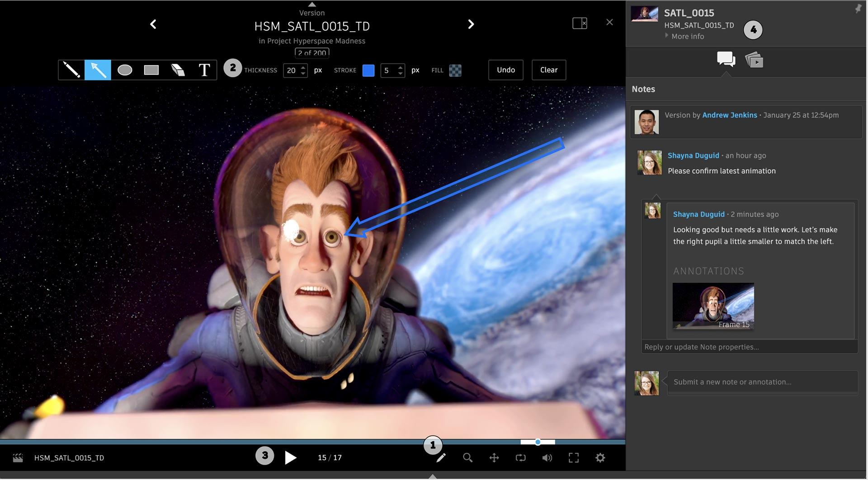Screen dimensions: 868x480
Task: Click the HSM_SATL_0015_TD version title
Action: [312, 27]
